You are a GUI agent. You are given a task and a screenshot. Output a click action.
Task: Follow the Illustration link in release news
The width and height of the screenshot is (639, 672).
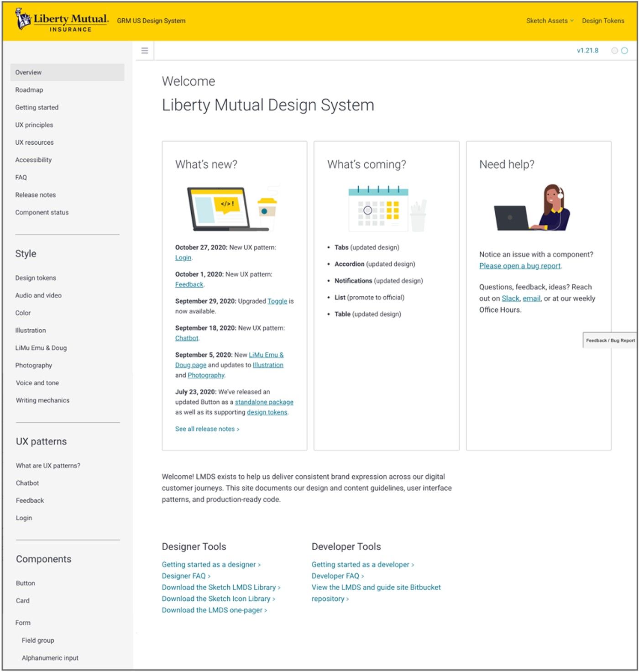[x=268, y=365]
